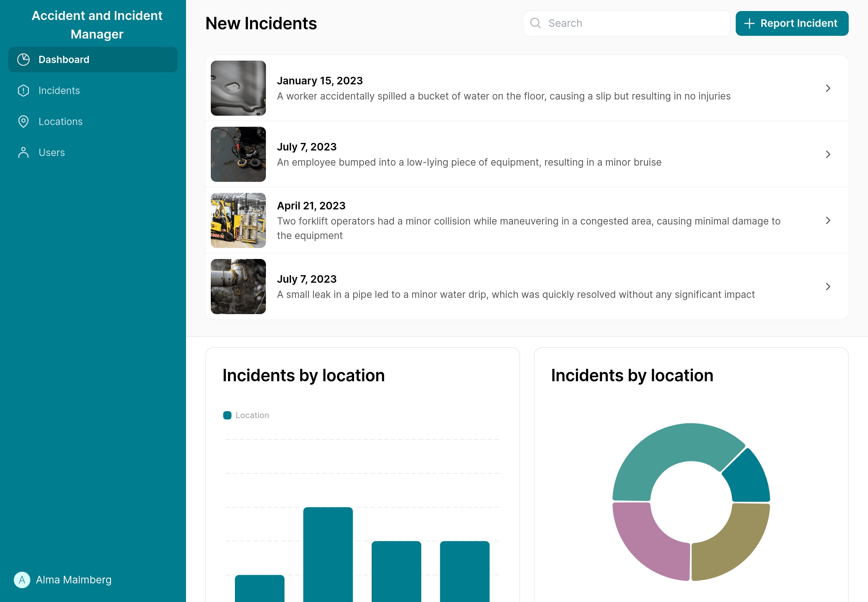Image resolution: width=868 pixels, height=602 pixels.
Task: Click the Incidents shield alert icon
Action: (x=23, y=91)
